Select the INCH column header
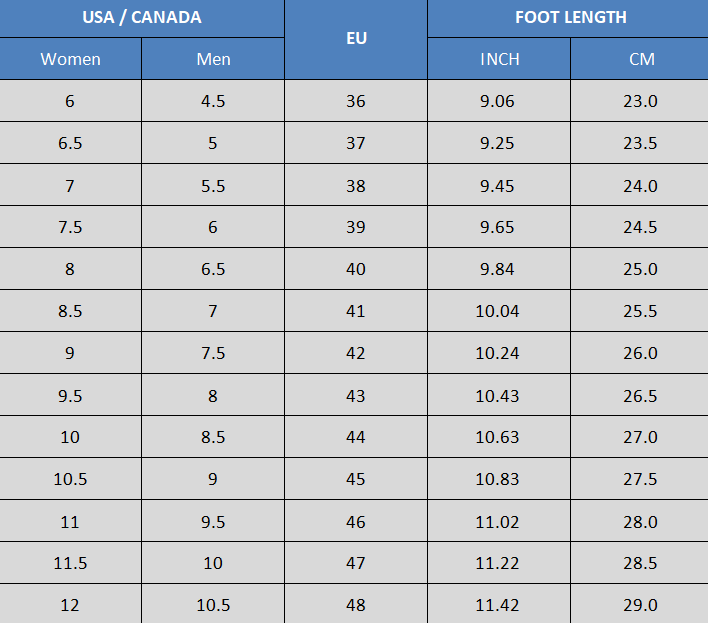The image size is (708, 623). [499, 59]
